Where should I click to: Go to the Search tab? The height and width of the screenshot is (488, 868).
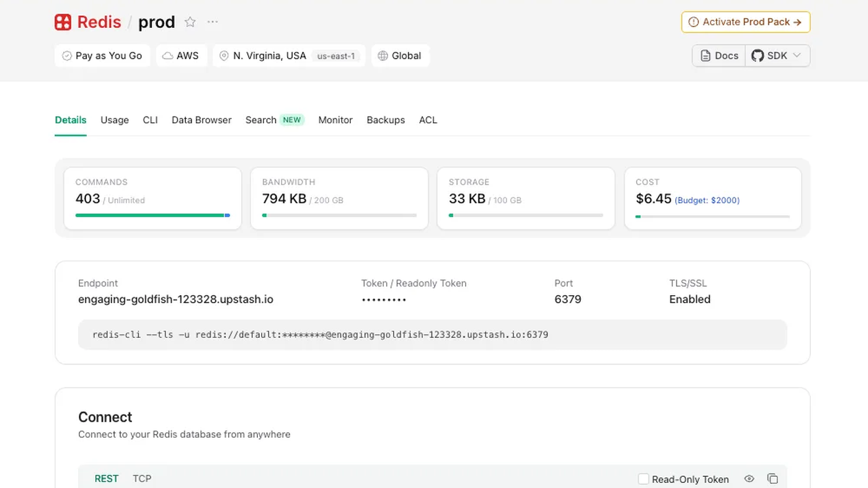[275, 120]
